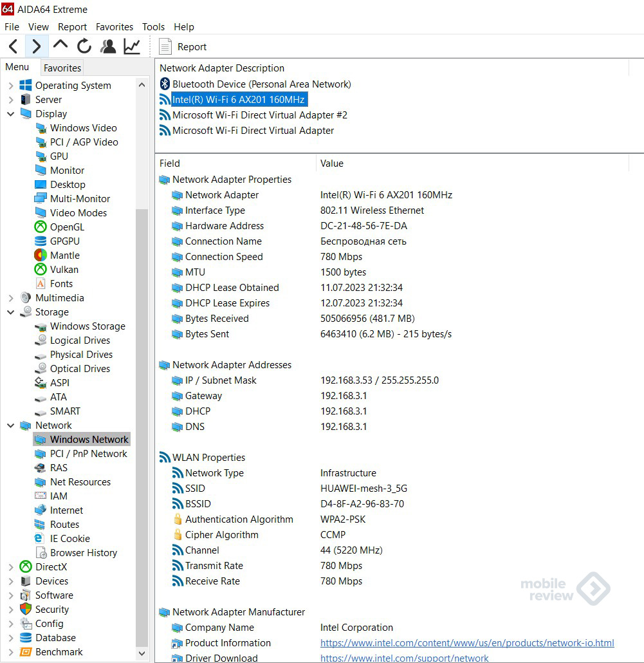Click the Hardware Address value DC-21-48-56-7E-DA
644x663 pixels.
[x=364, y=226]
